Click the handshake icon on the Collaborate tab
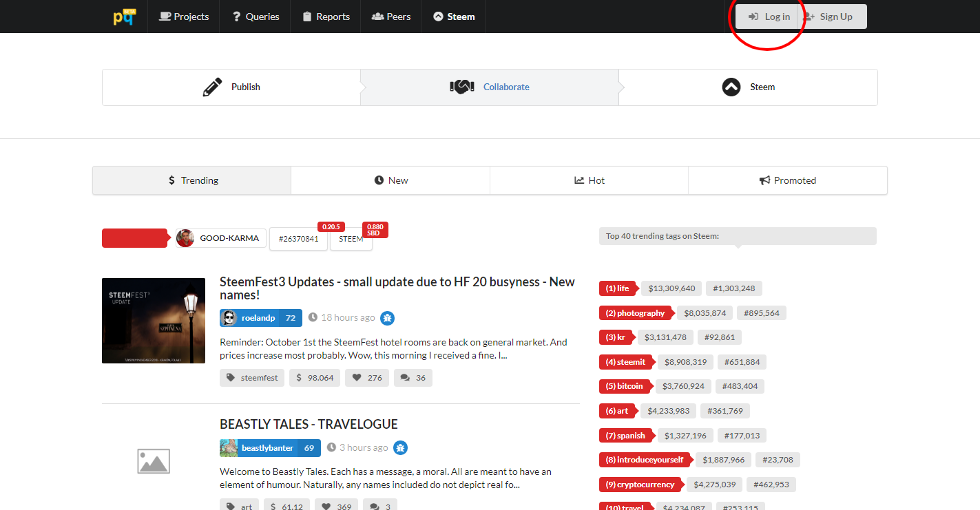980x510 pixels. pos(461,87)
